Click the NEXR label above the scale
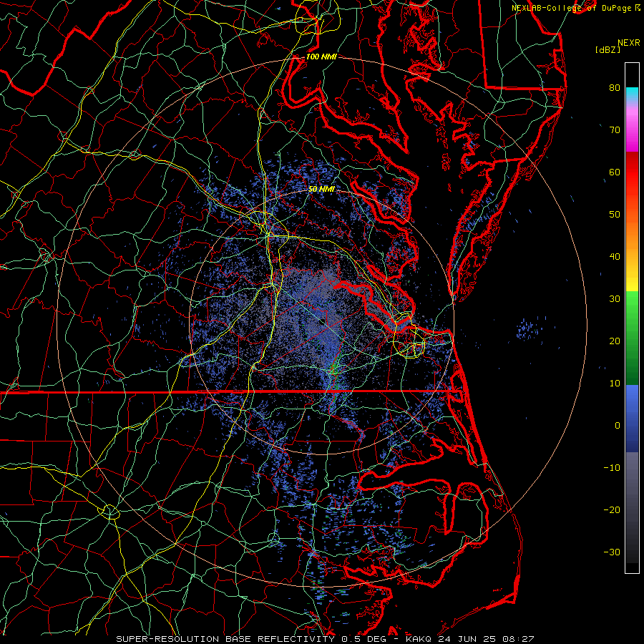644x644 pixels. pyautogui.click(x=628, y=43)
